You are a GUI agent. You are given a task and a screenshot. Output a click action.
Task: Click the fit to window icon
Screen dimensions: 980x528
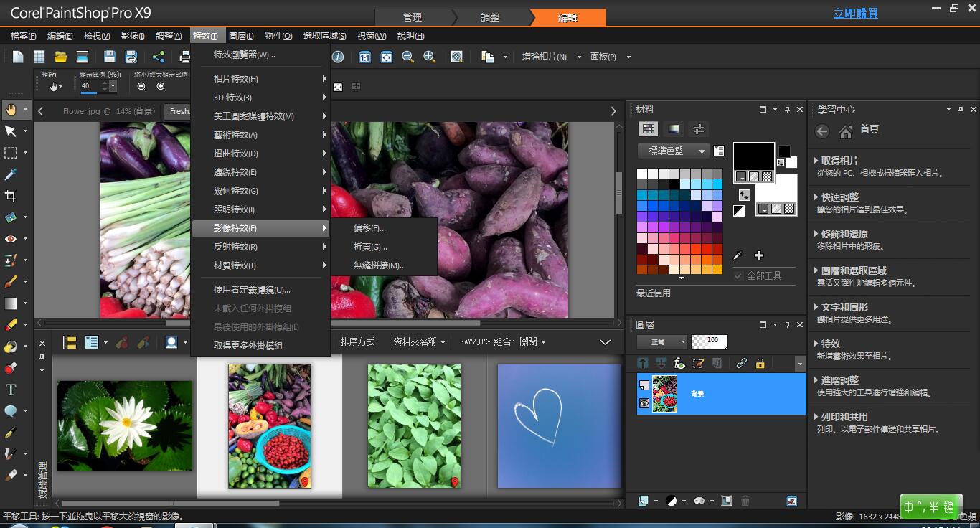pyautogui.click(x=386, y=57)
